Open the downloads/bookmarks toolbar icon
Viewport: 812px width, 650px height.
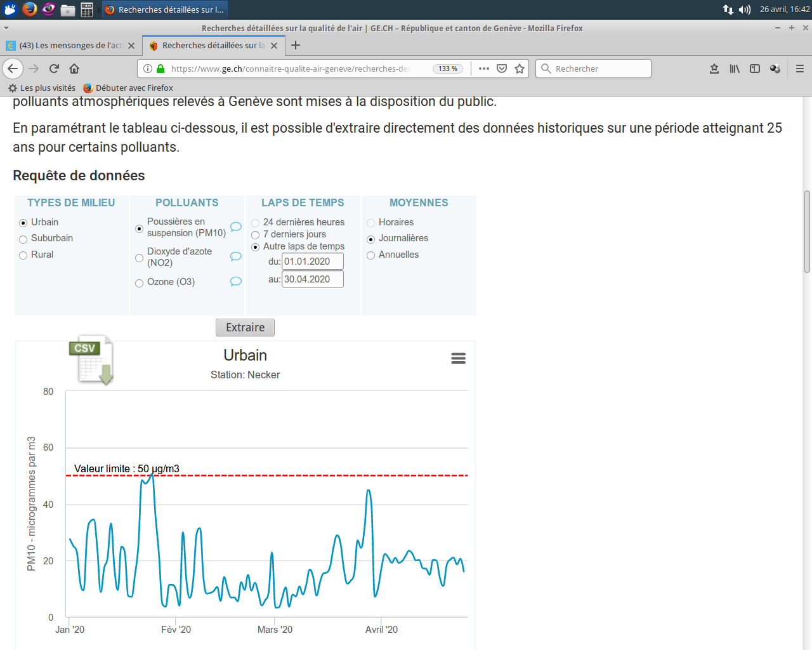(714, 69)
